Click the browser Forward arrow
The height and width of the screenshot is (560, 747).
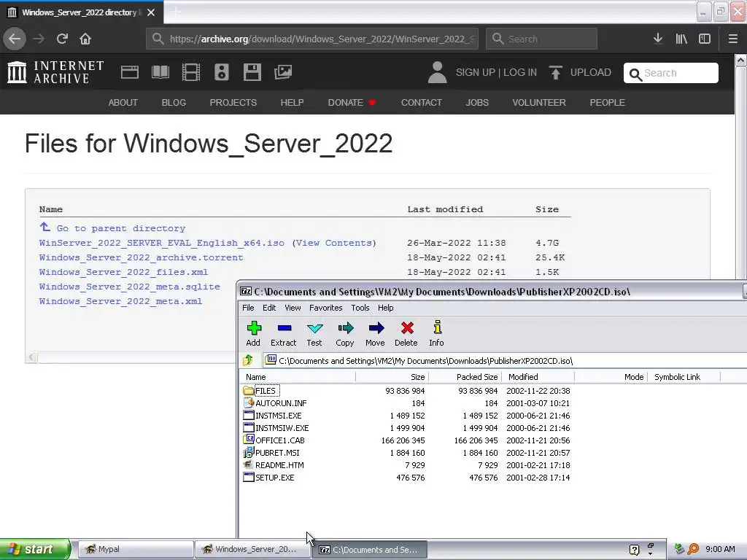(39, 39)
